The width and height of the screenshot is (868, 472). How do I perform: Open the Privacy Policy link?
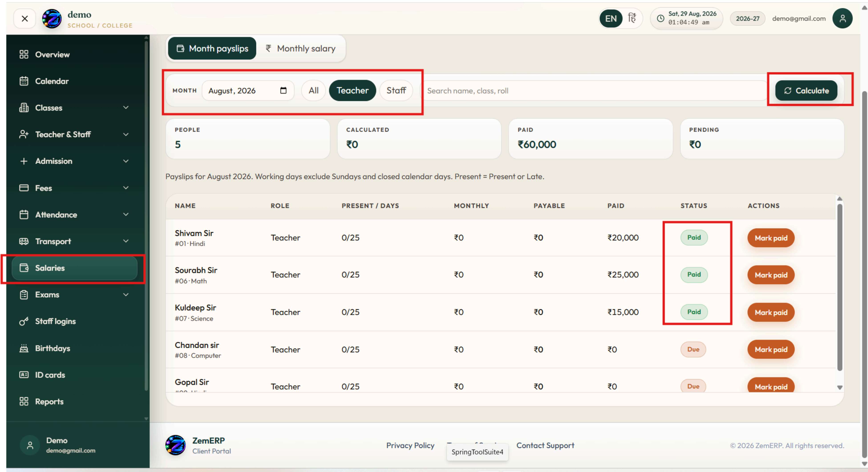pyautogui.click(x=410, y=445)
